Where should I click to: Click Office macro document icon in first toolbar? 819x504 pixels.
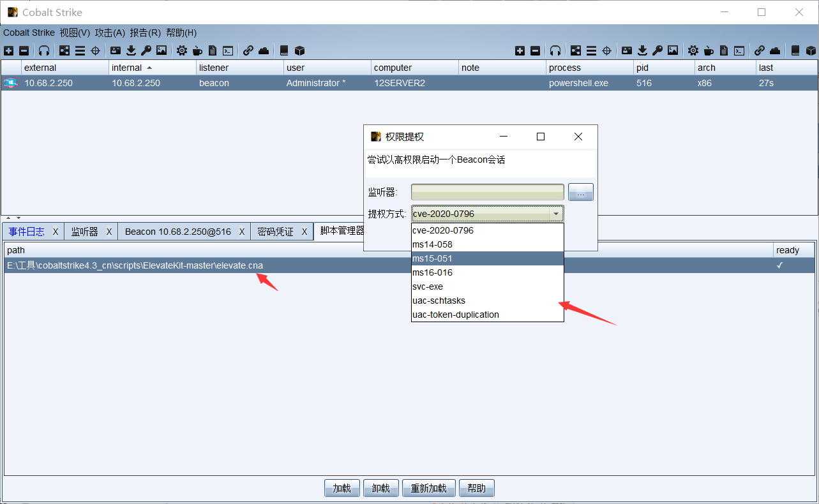coord(213,50)
